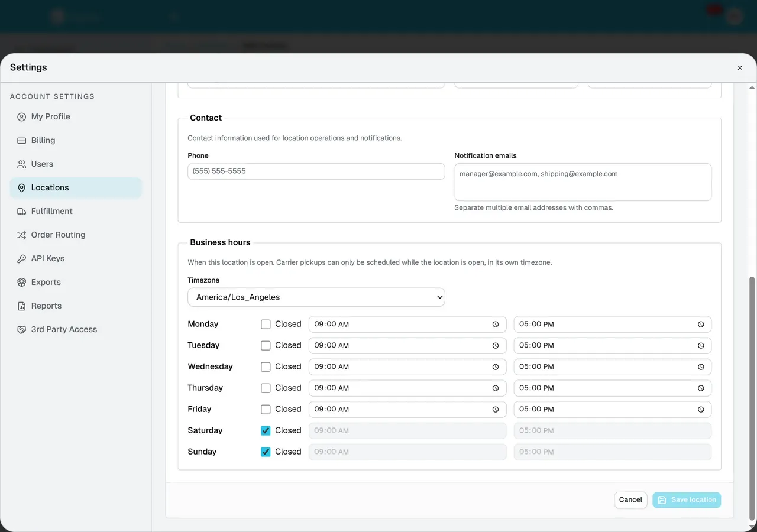
Task: Open 3rd Party Access settings
Action: pos(76,330)
